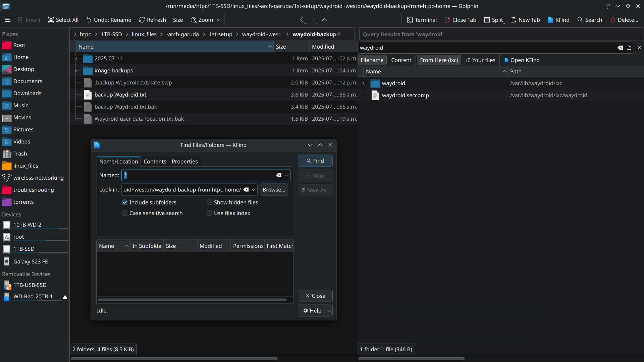
Task: Click the hamburger menu icon
Action: (8, 20)
